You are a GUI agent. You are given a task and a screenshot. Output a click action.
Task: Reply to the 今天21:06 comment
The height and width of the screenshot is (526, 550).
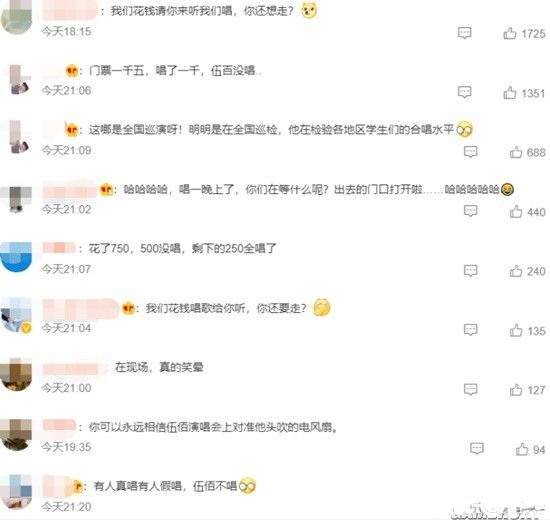464,92
